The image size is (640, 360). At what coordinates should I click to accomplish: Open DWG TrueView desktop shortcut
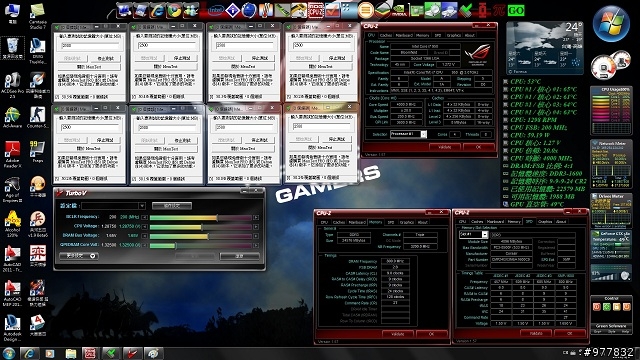(x=37, y=51)
